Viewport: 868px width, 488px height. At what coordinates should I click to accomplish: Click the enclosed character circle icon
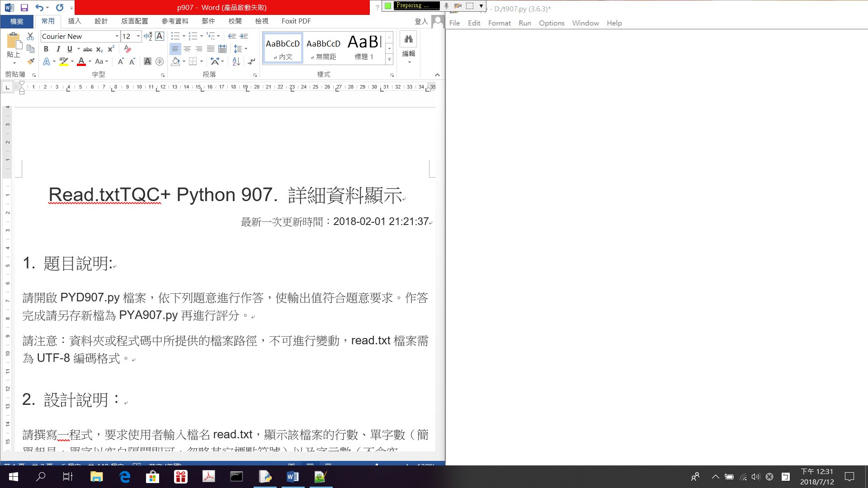pyautogui.click(x=160, y=61)
